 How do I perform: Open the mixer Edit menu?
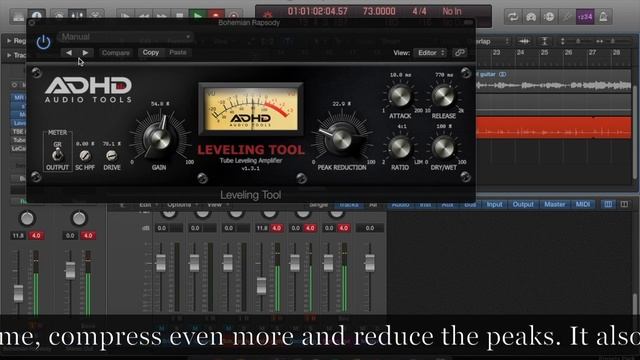[145, 204]
